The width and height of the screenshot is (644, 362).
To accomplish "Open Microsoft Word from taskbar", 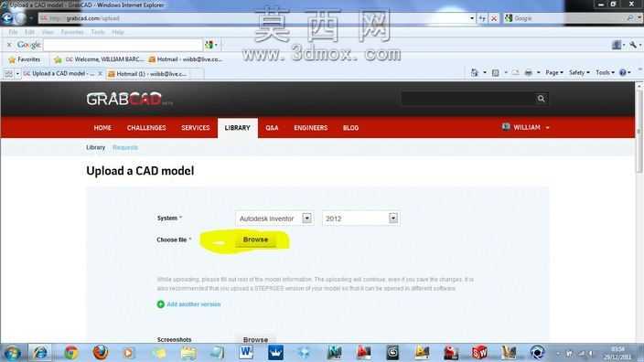I will tap(246, 353).
